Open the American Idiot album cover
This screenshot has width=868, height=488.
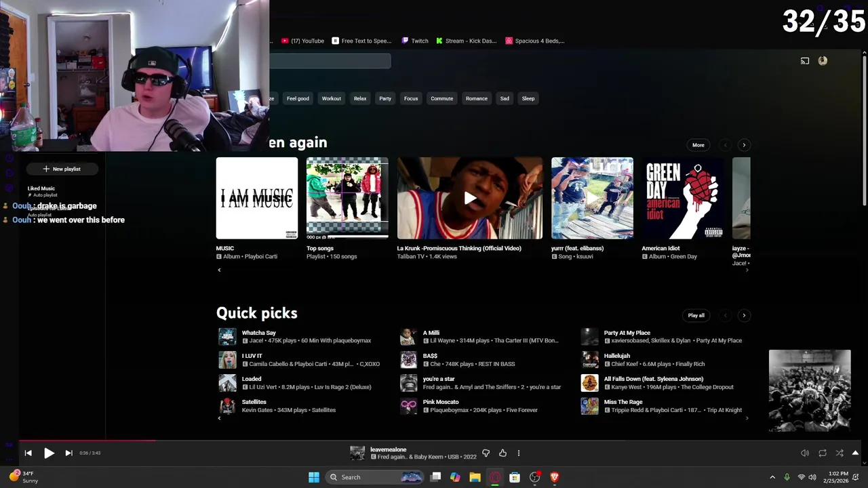pos(683,198)
